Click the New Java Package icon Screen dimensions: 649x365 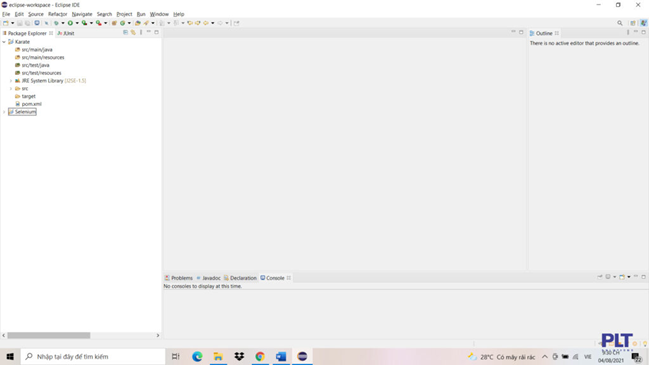(114, 23)
